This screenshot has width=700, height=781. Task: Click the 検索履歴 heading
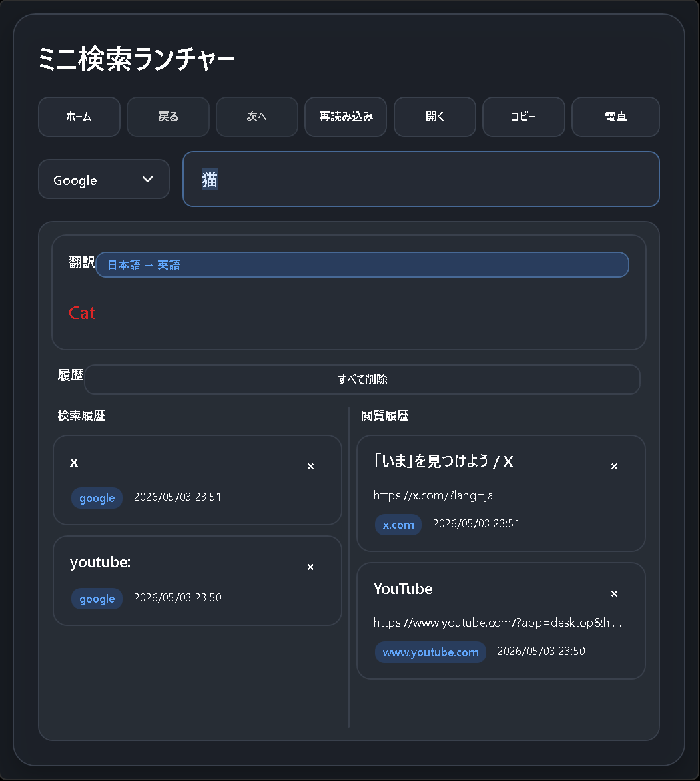81,415
